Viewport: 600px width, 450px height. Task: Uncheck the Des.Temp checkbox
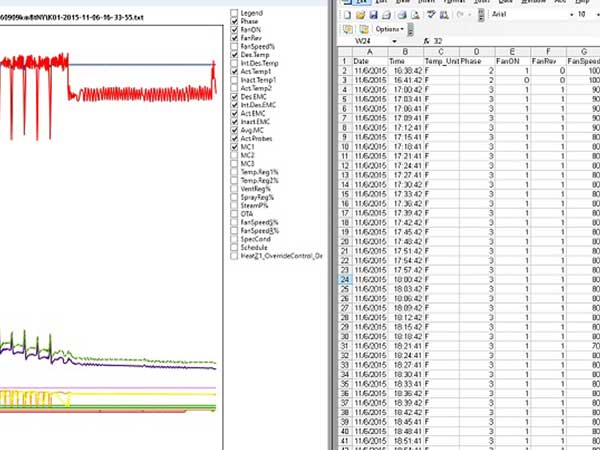234,55
